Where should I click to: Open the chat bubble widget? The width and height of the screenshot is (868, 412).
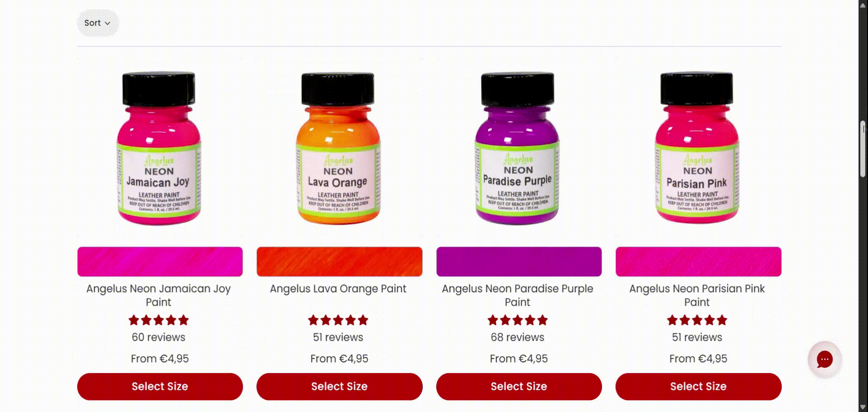pos(825,360)
